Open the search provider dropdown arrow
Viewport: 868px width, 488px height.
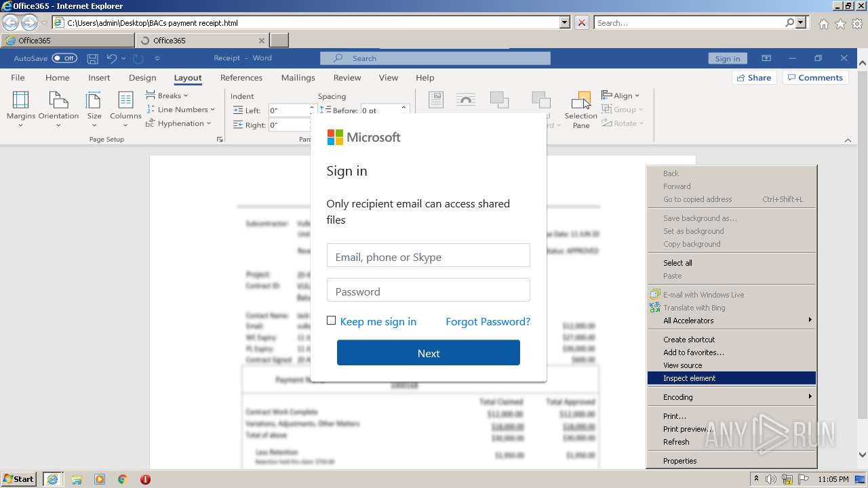(802, 22)
